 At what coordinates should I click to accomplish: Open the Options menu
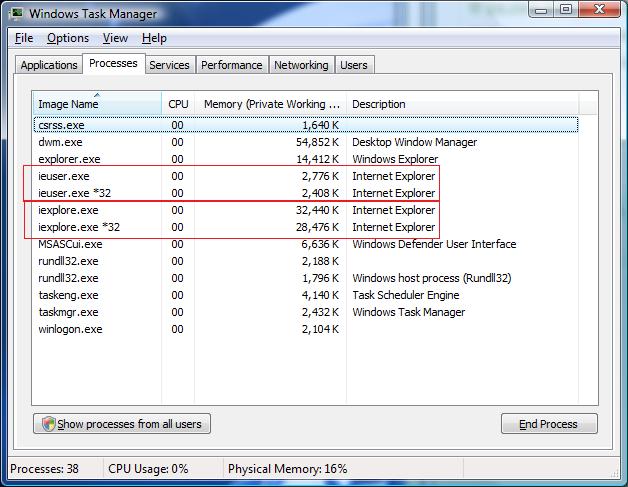pyautogui.click(x=68, y=38)
